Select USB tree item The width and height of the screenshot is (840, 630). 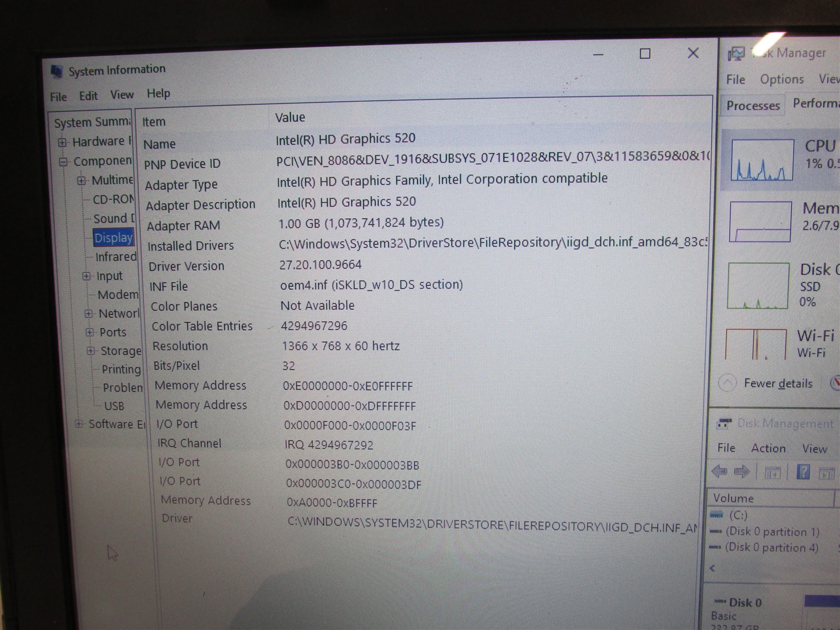point(114,406)
